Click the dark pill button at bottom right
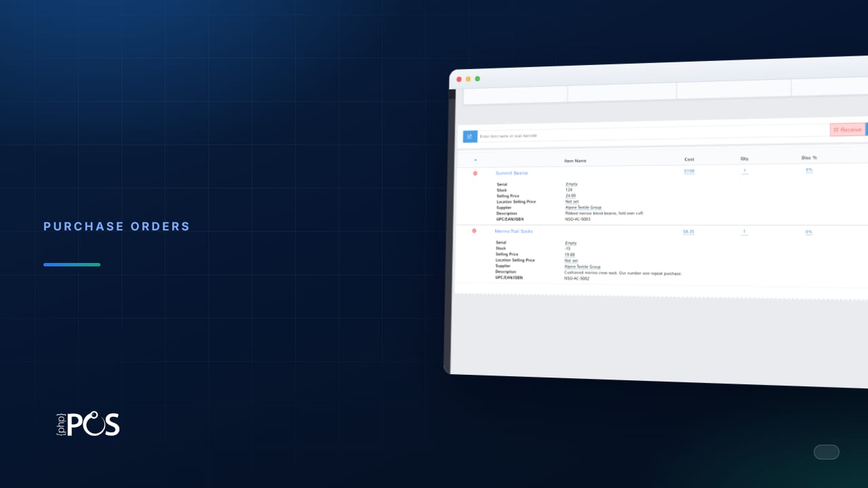 pos(827,452)
